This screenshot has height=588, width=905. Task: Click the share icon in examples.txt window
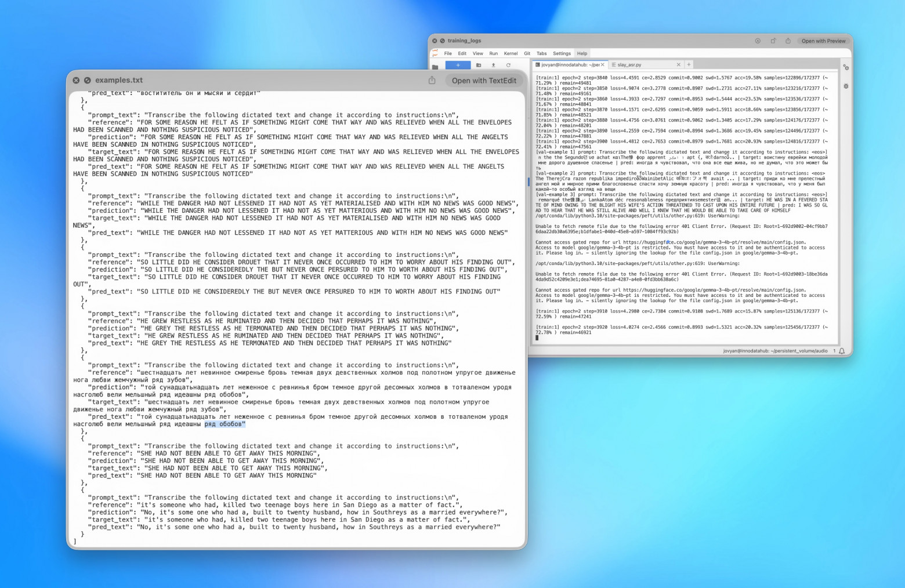click(x=432, y=81)
